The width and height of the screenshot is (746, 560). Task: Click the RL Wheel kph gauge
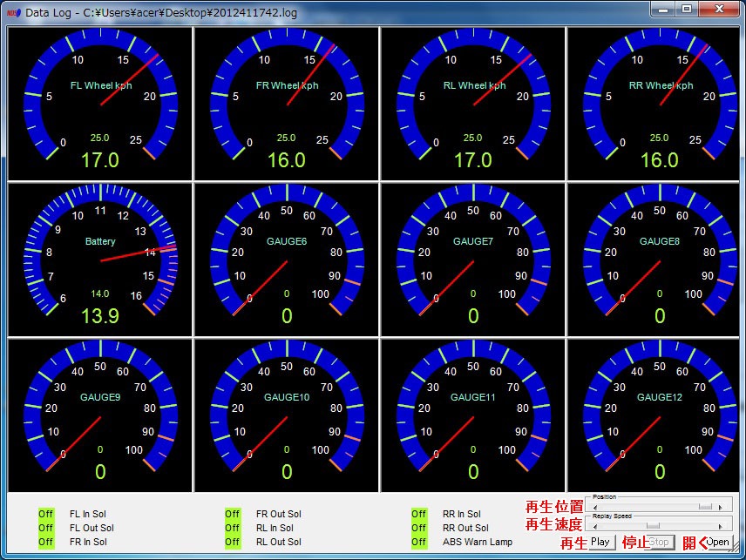[473, 100]
